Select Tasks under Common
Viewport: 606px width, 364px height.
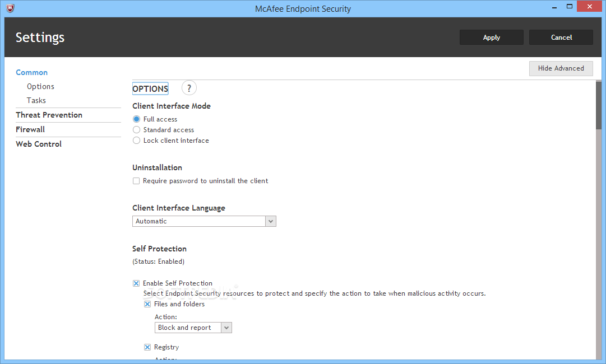pyautogui.click(x=36, y=100)
